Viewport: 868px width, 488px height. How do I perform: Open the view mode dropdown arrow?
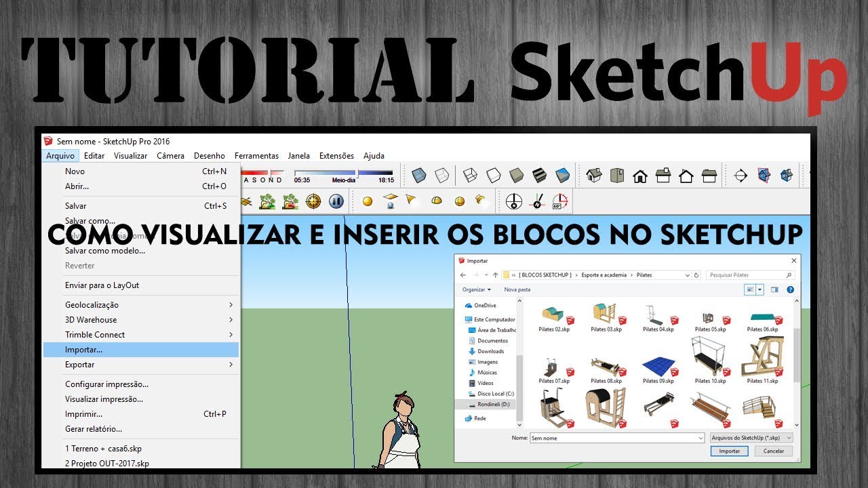(x=760, y=289)
